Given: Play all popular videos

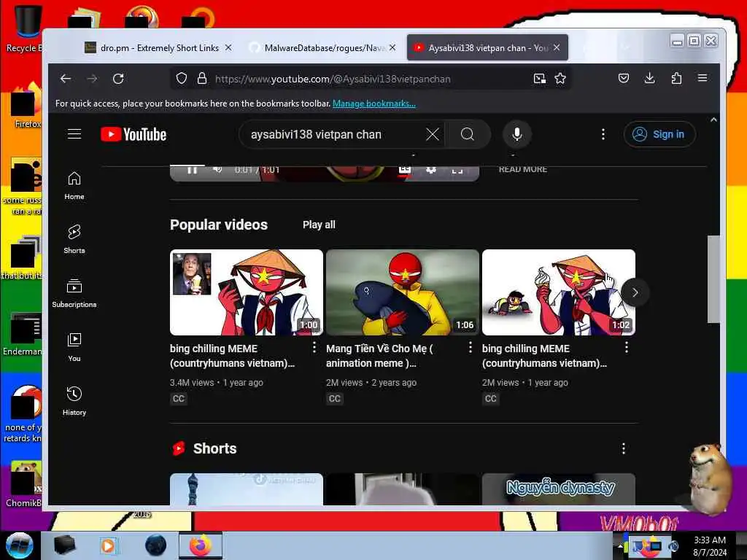Looking at the screenshot, I should pyautogui.click(x=319, y=225).
